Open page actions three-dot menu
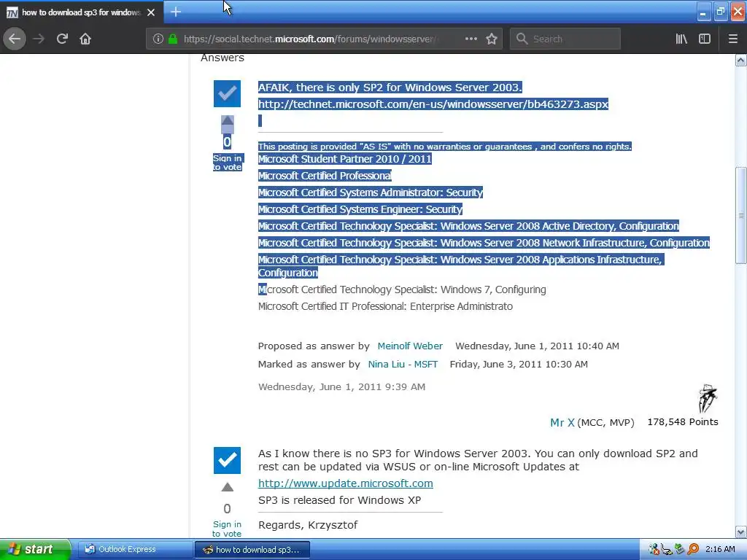This screenshot has height=560, width=747. [471, 39]
